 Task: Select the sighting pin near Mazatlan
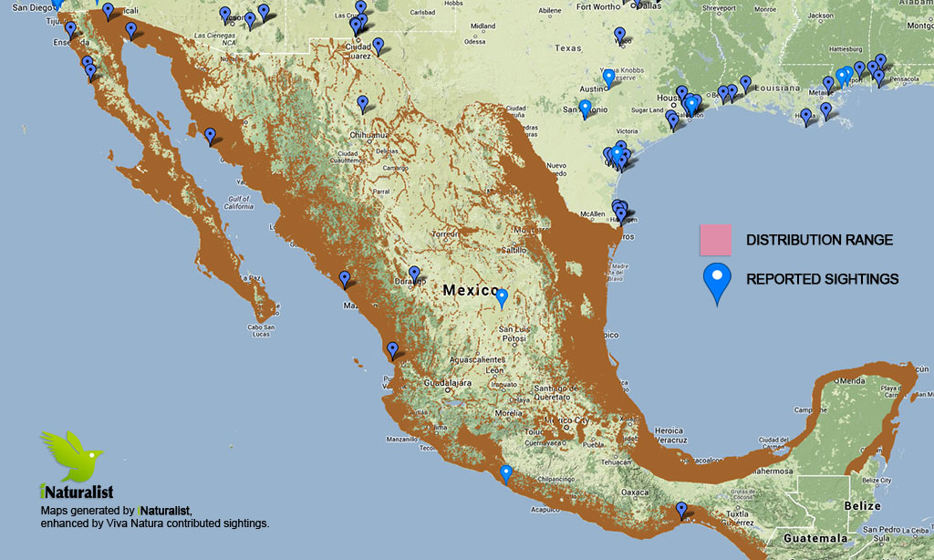(344, 279)
